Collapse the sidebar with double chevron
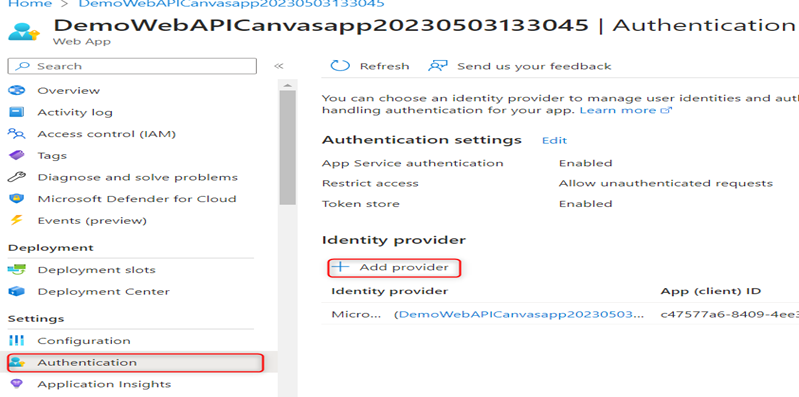Screen dimensions: 799x397 tap(279, 66)
